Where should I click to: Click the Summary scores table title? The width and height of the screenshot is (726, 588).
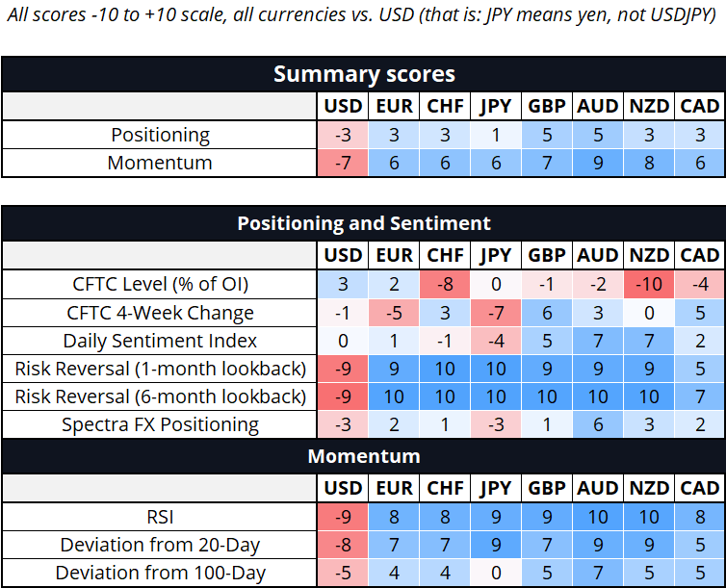(x=363, y=74)
